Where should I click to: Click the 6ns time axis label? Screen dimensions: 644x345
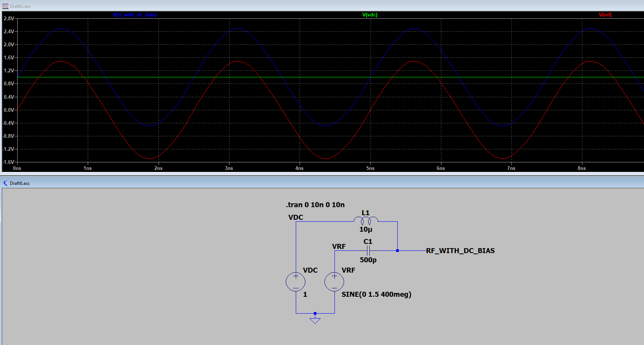pyautogui.click(x=441, y=168)
